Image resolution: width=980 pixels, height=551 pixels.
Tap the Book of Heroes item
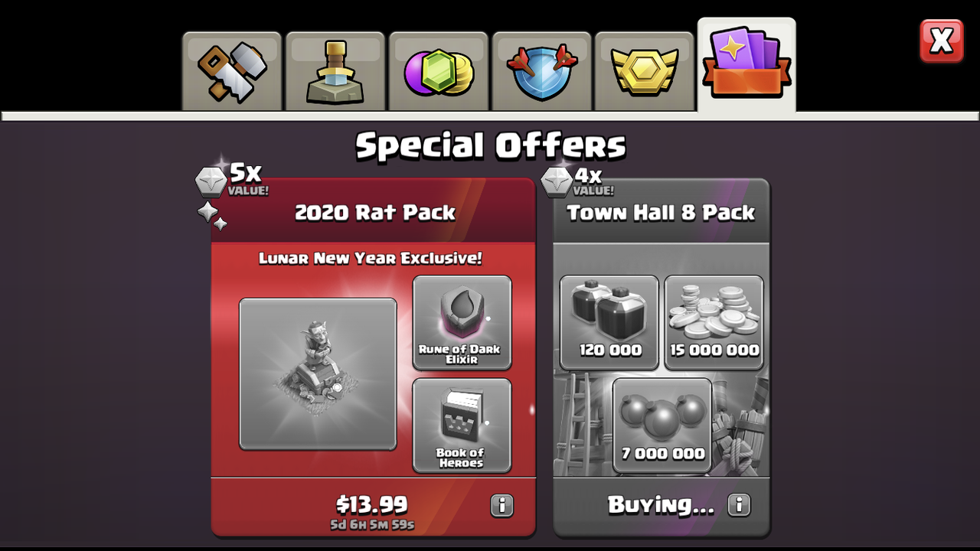point(462,425)
